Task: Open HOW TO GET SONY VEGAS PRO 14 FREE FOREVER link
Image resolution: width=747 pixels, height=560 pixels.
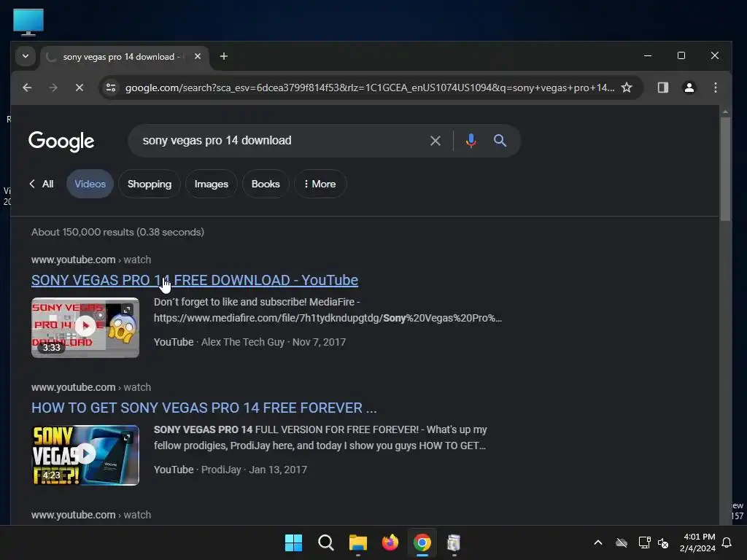Action: [204, 408]
